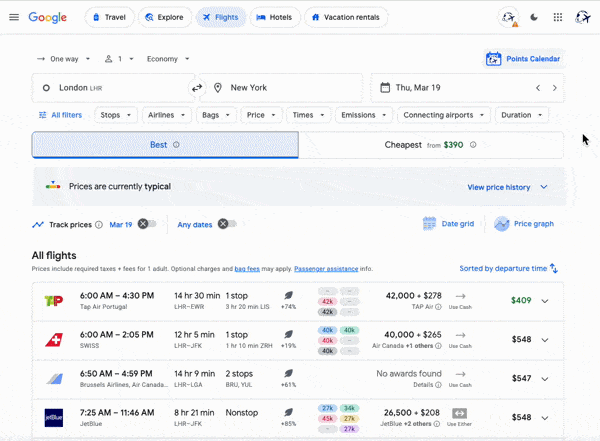Viewport: 600px width, 441px height.
Task: Click the Track prices info icon
Action: (x=99, y=225)
